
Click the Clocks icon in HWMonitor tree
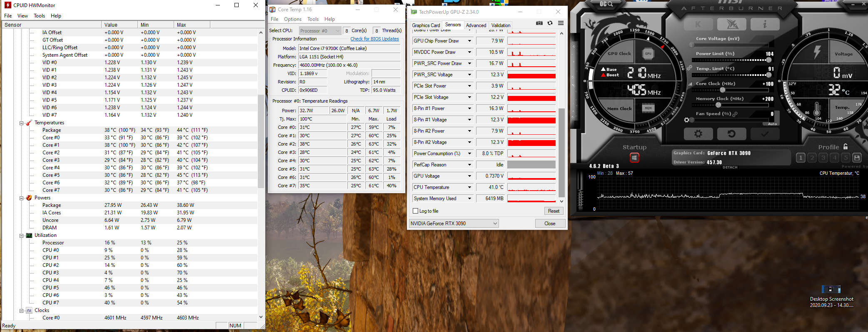29,310
